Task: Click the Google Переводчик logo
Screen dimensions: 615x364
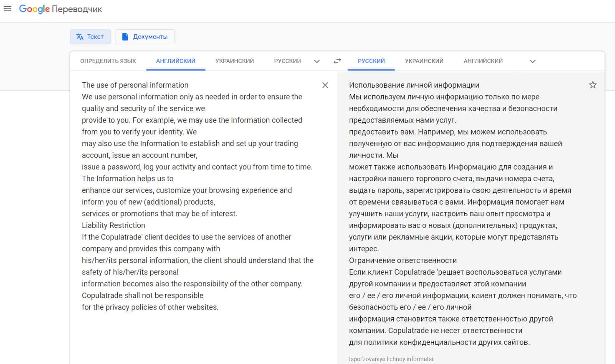Action: 61,9
